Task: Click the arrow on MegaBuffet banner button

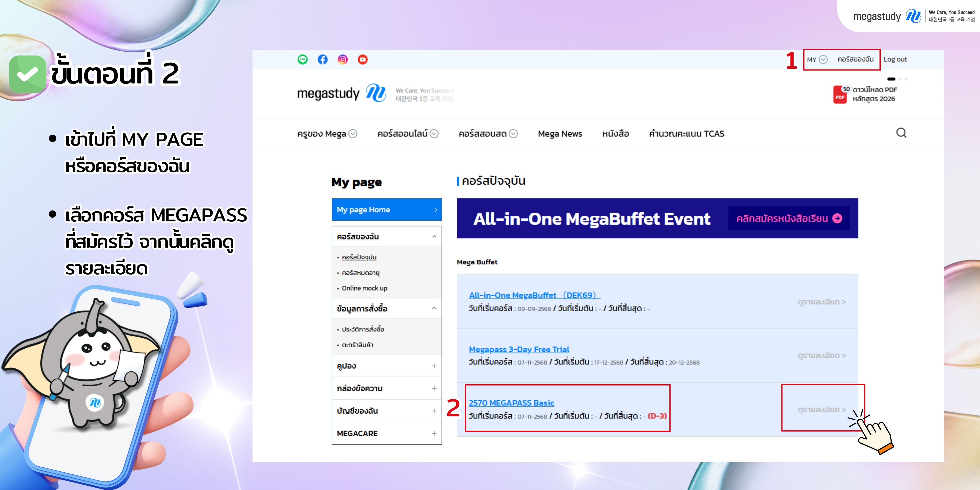Action: [837, 218]
